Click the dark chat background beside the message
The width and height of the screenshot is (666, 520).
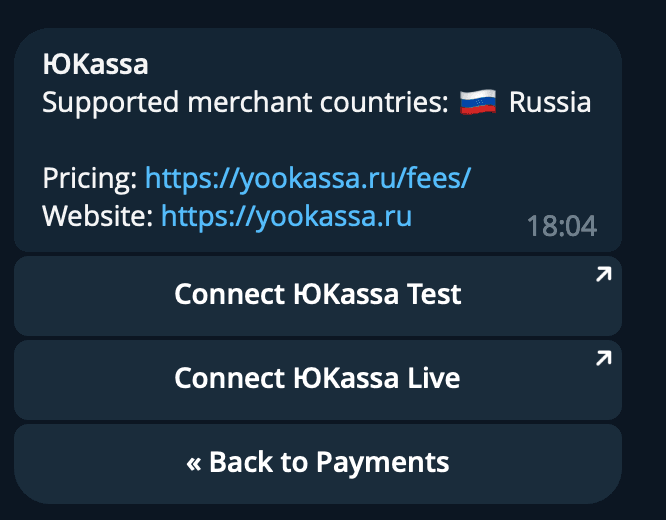644,150
